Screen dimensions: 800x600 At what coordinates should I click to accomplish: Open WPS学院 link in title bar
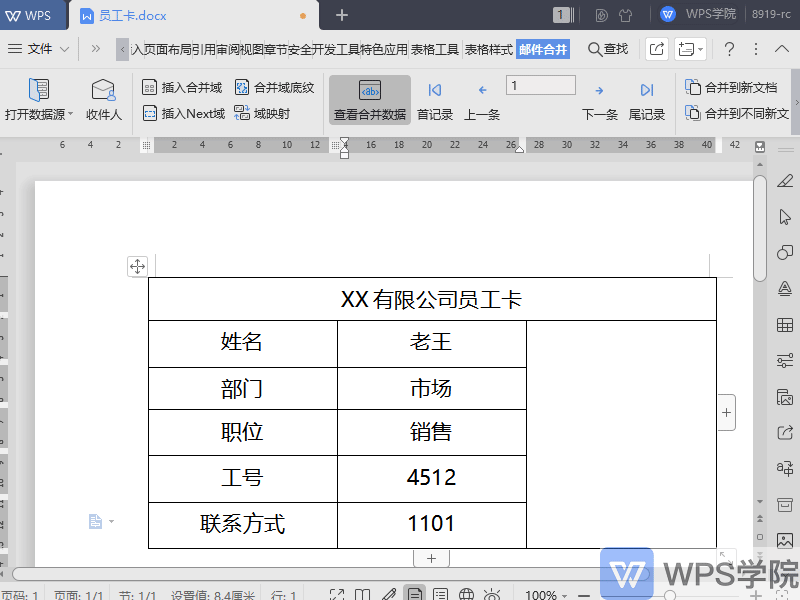tap(698, 14)
